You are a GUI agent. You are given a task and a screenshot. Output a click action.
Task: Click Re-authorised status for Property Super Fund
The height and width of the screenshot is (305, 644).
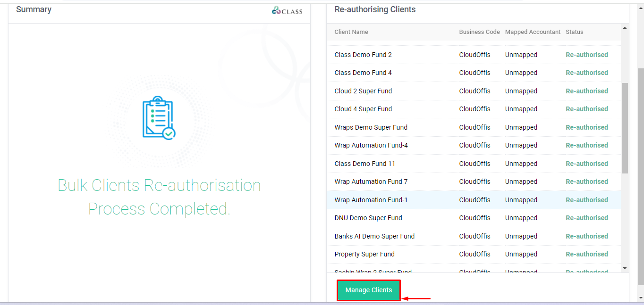(587, 254)
